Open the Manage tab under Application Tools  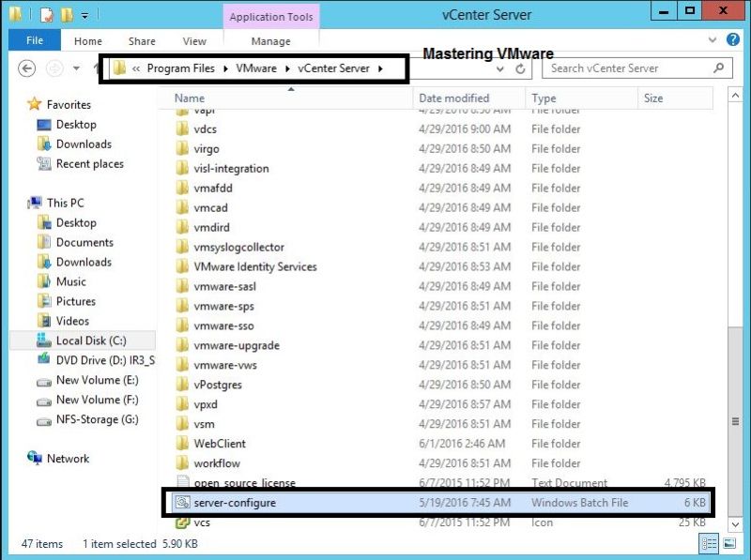pyautogui.click(x=271, y=40)
